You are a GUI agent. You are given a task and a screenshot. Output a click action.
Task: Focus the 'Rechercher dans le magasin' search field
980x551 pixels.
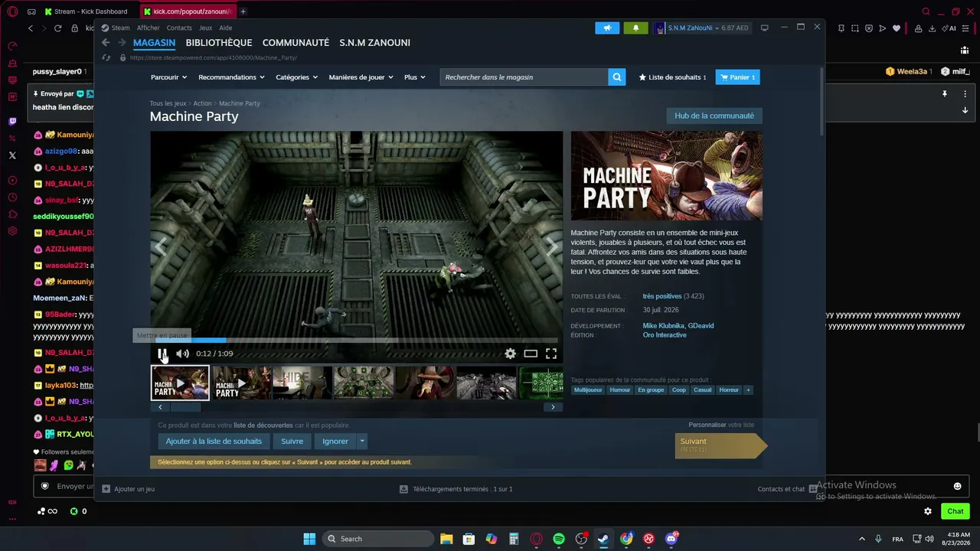(524, 77)
